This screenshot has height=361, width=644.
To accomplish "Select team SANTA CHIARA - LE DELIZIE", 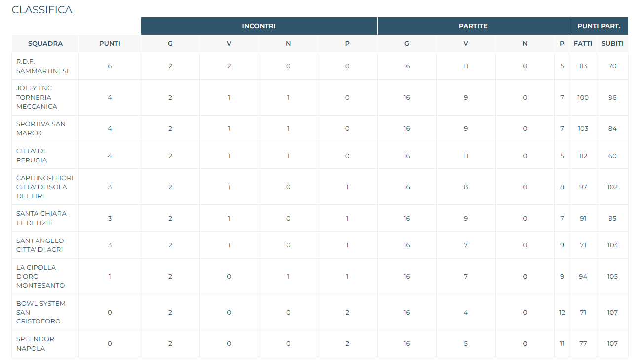I will click(x=43, y=218).
